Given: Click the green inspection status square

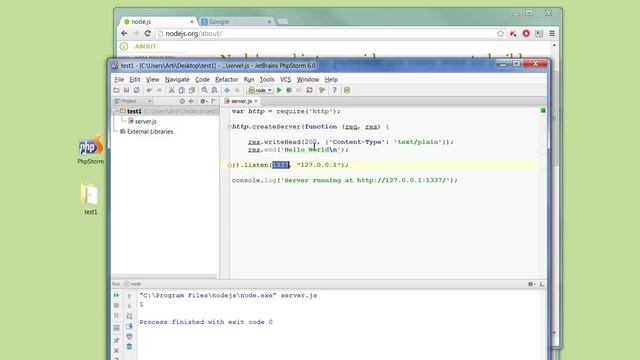Looking at the screenshot, I should [x=543, y=110].
